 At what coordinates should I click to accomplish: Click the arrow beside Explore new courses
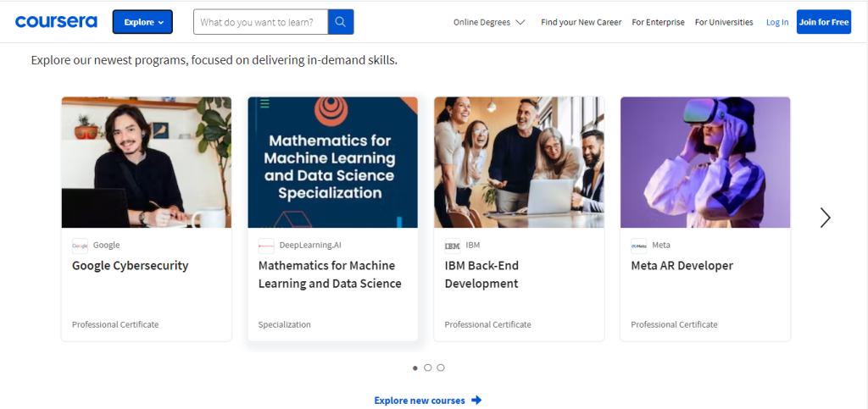tap(476, 400)
